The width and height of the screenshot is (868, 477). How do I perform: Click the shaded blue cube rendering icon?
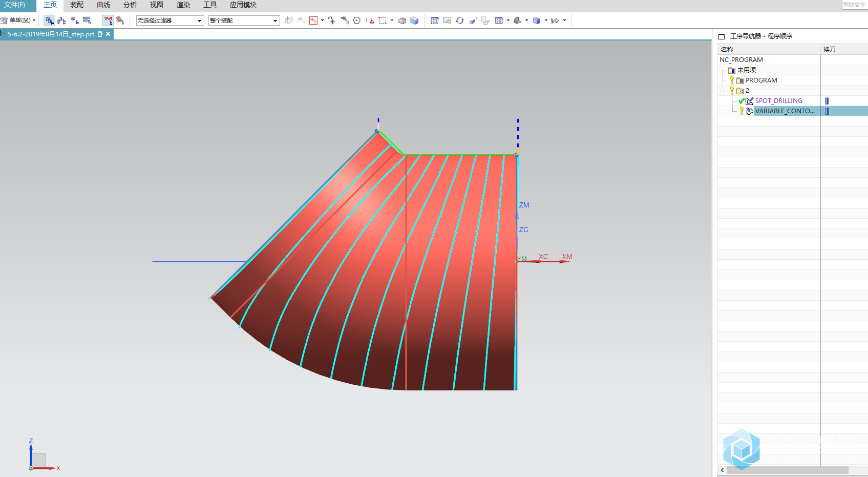click(x=537, y=20)
